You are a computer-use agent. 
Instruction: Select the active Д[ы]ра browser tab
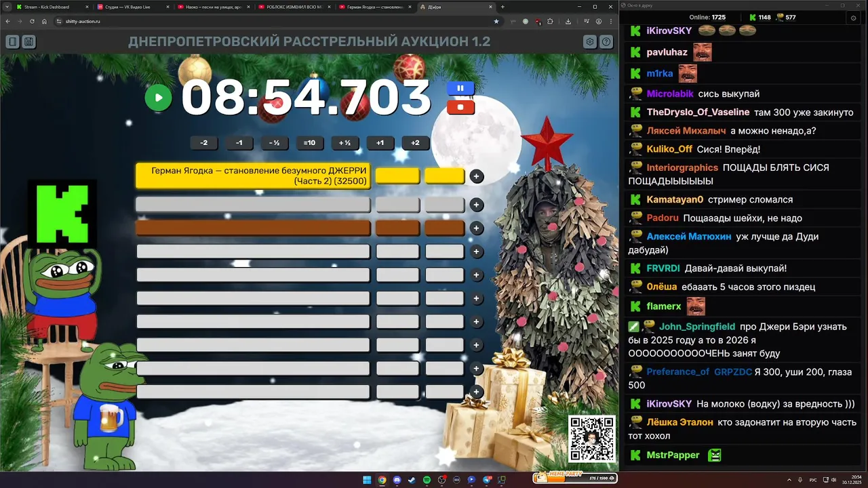coord(456,7)
